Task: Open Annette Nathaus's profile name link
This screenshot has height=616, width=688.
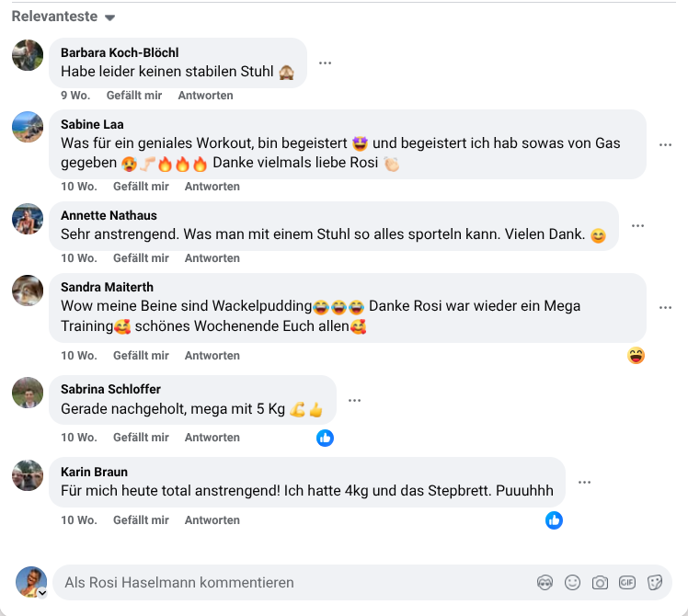Action: [109, 215]
